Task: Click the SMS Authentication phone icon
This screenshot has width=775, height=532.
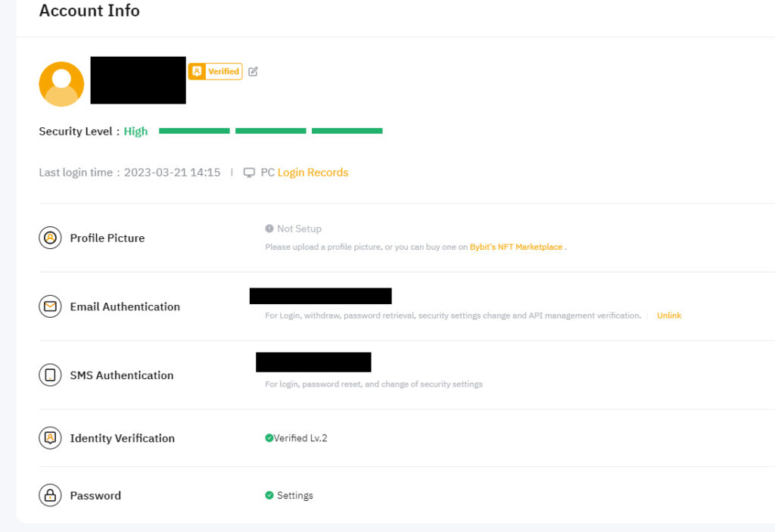Action: [50, 375]
